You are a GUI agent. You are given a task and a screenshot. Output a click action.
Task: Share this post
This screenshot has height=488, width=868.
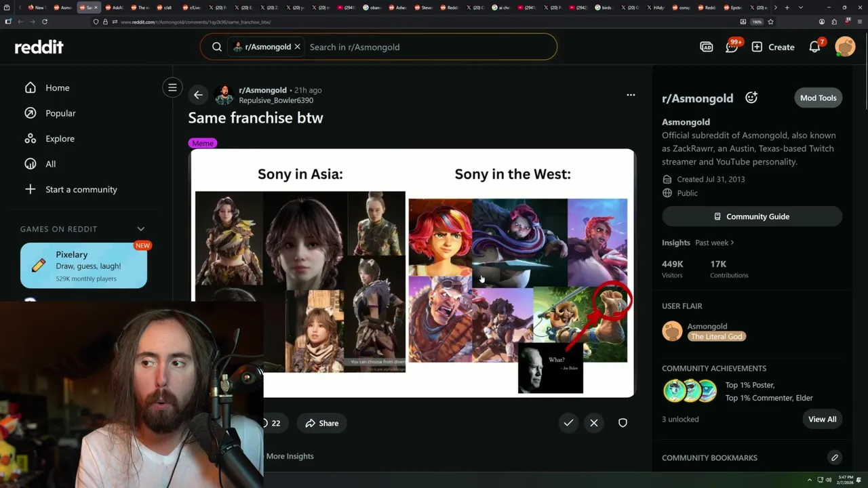pos(321,423)
